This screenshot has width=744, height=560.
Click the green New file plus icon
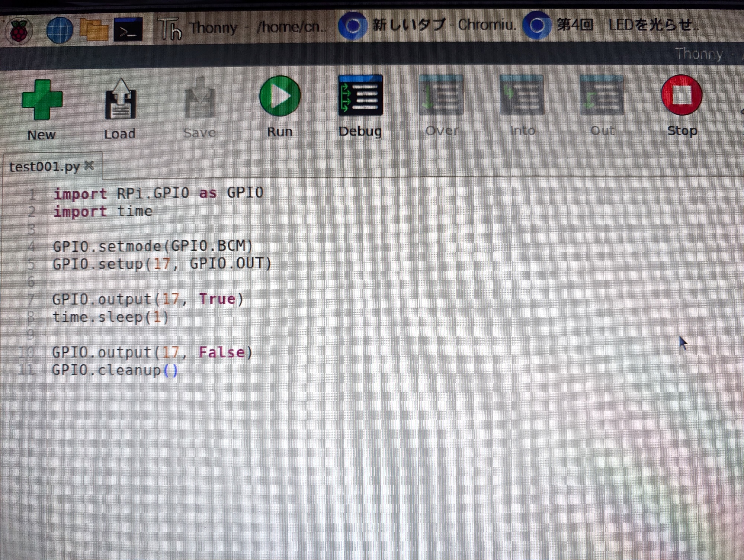[42, 99]
